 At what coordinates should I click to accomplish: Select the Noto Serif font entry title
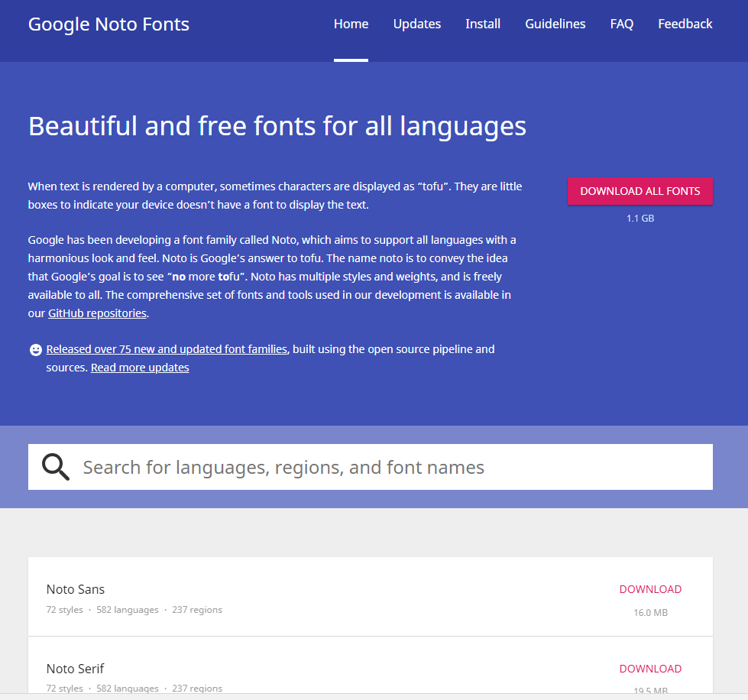click(75, 669)
